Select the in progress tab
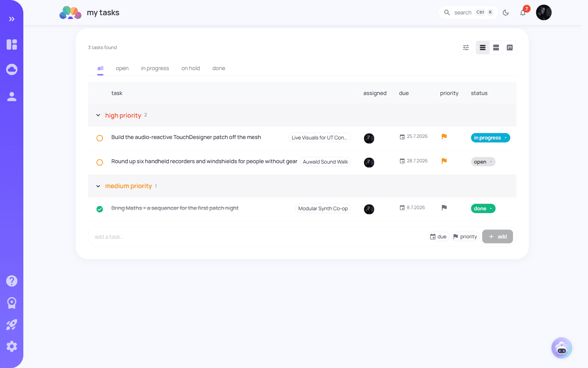Image resolution: width=588 pixels, height=368 pixels. coord(155,69)
